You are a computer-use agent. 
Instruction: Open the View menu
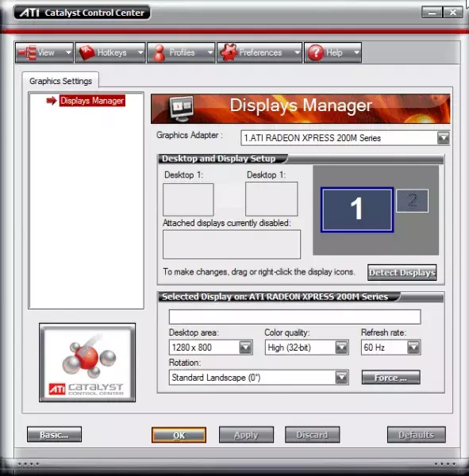coord(44,52)
